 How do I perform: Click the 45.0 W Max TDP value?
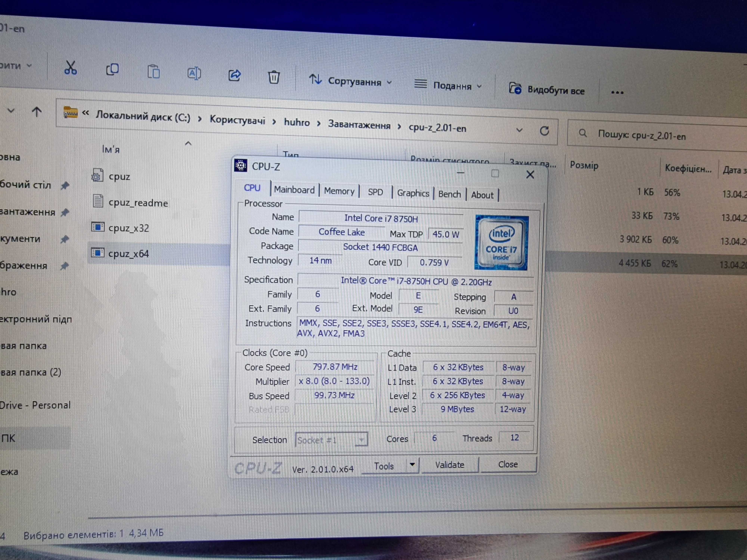(446, 234)
